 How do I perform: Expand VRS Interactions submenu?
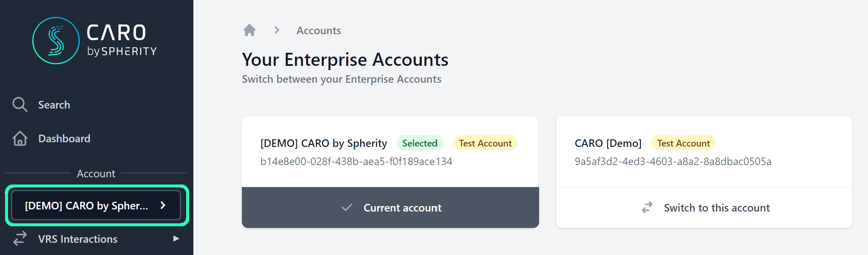coord(175,239)
